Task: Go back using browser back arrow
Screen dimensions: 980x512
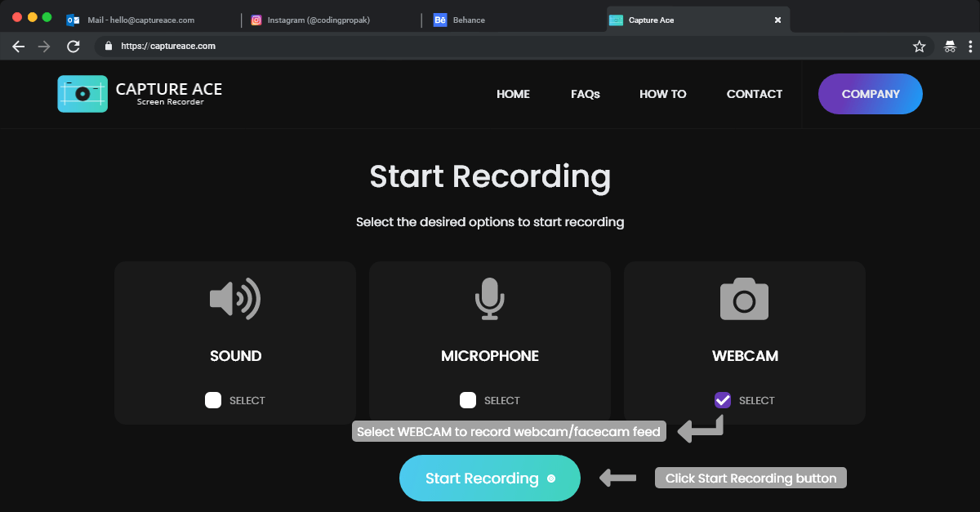Action: pos(19,47)
